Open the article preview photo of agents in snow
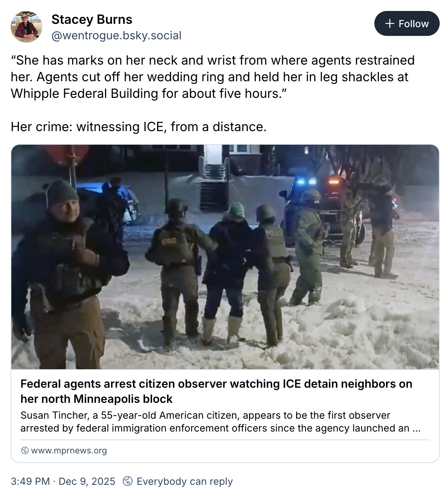The width and height of the screenshot is (448, 492). 225,257
